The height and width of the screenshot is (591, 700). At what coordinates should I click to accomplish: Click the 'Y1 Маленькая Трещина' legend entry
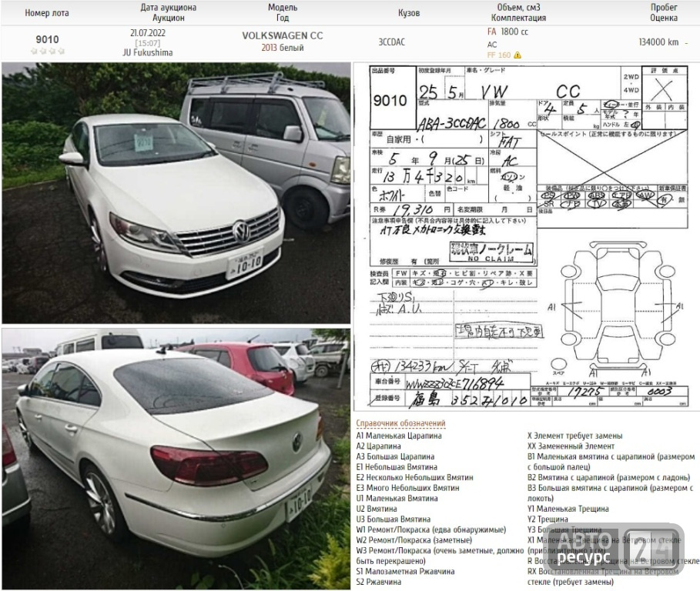pyautogui.click(x=568, y=509)
